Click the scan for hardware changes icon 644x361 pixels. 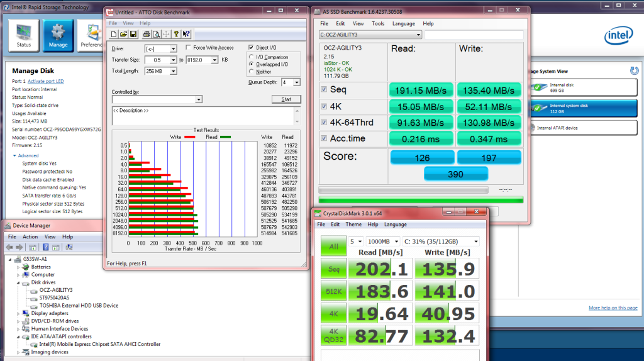click(69, 247)
